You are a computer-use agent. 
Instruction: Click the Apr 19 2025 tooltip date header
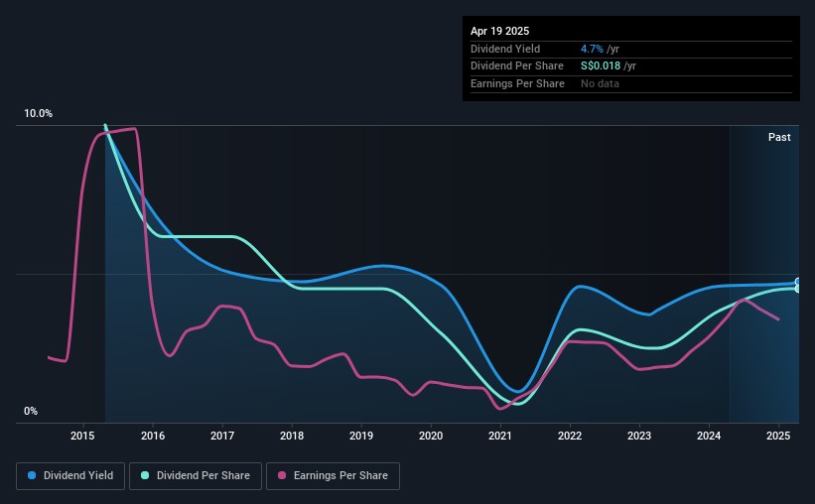click(x=499, y=31)
